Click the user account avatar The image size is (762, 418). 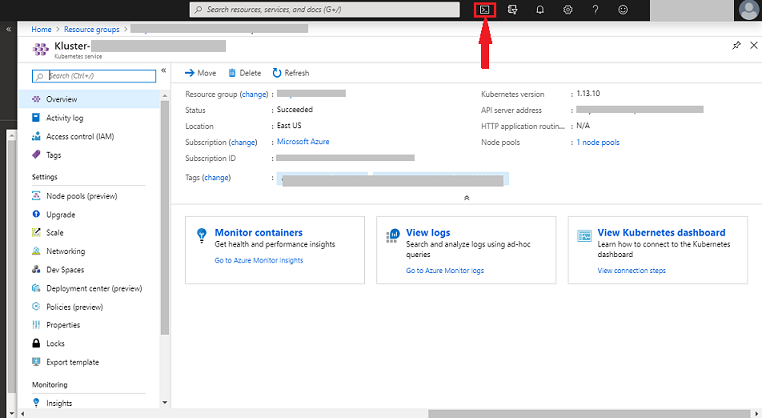pyautogui.click(x=748, y=10)
